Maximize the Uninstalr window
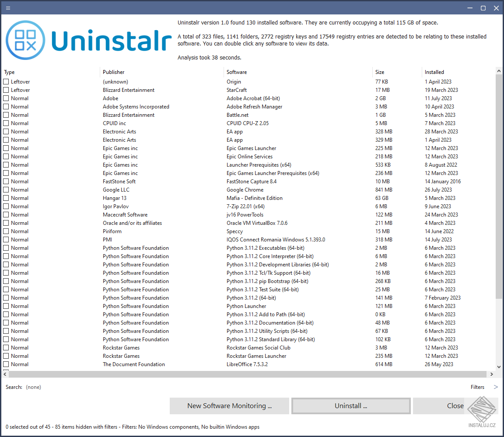The height and width of the screenshot is (437, 504). click(483, 8)
